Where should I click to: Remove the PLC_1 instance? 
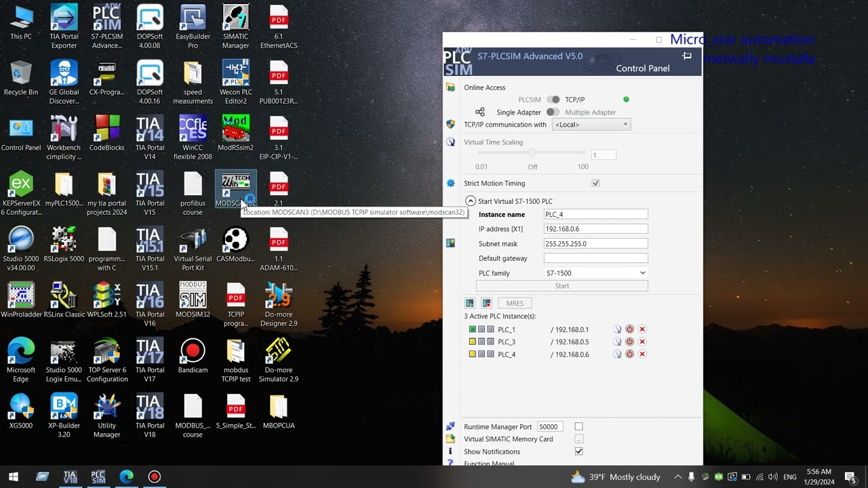(x=642, y=329)
